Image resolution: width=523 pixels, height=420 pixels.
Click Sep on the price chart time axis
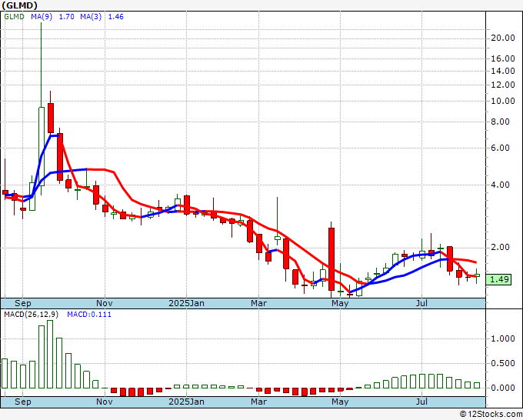[x=22, y=303]
